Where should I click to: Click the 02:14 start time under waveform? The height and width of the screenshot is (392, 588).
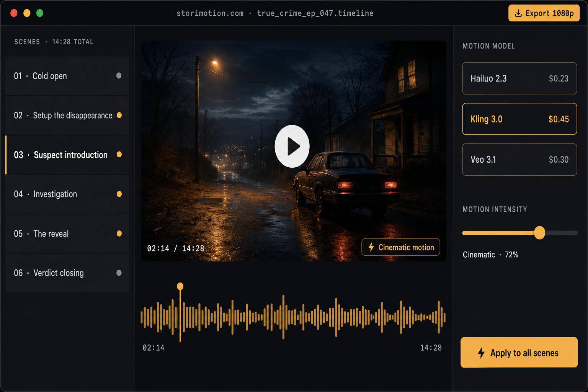(x=154, y=348)
